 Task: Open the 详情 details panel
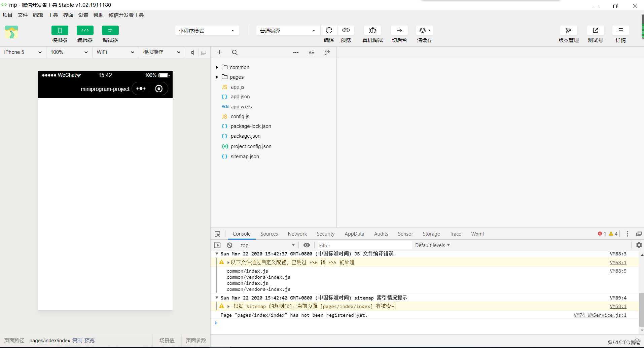tap(620, 30)
